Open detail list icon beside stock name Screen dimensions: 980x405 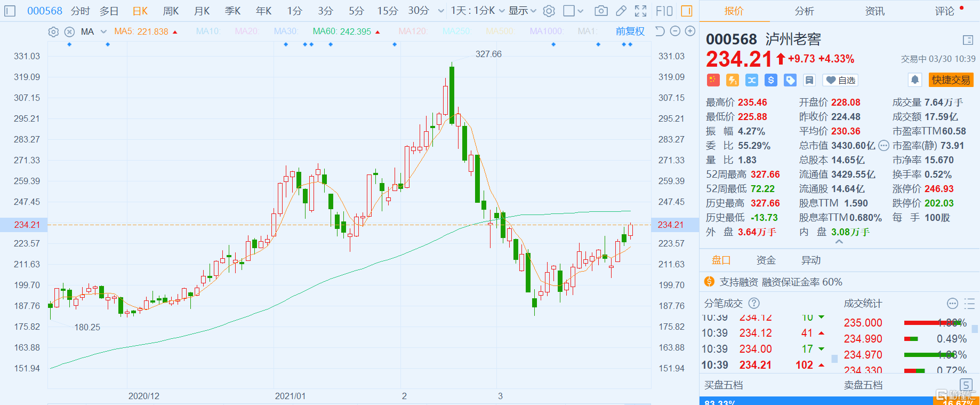pos(968,40)
